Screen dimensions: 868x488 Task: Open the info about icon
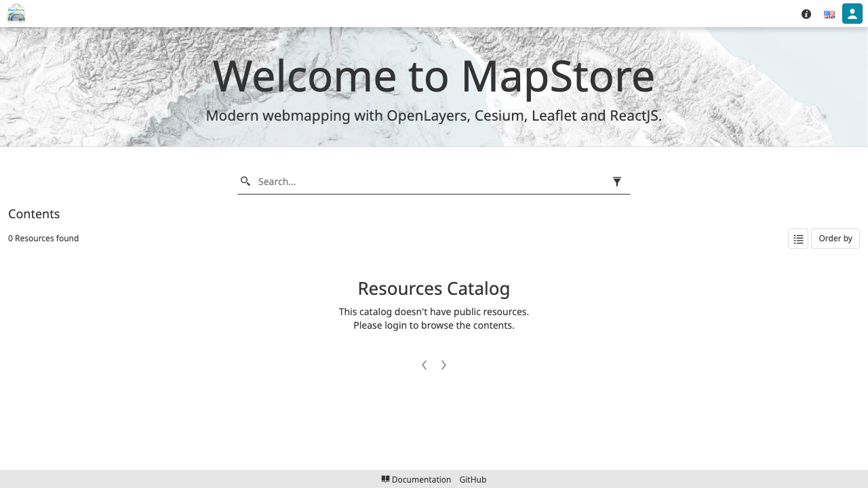pos(806,14)
